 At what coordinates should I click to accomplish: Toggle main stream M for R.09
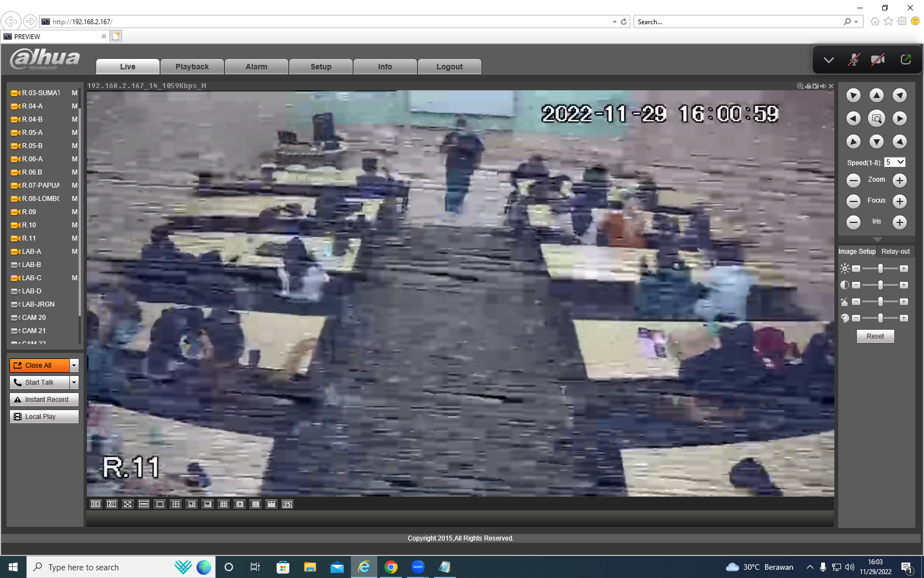click(74, 212)
